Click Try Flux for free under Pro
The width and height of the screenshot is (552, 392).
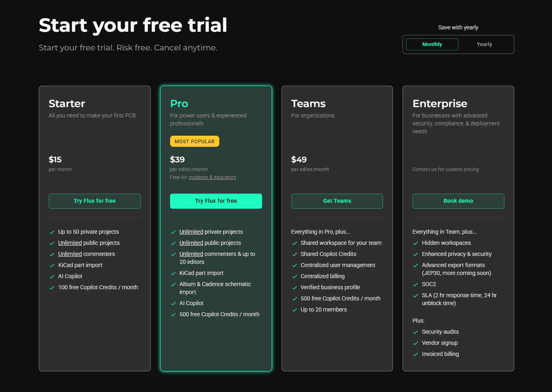pos(216,201)
